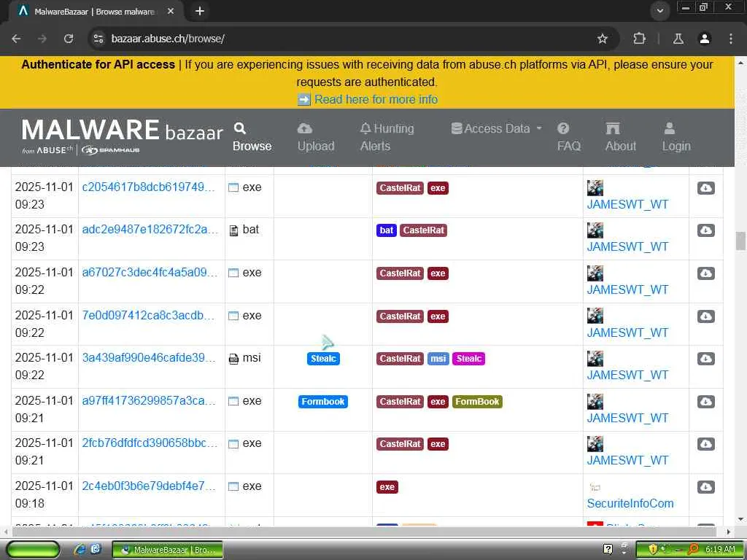747x560 pixels.
Task: Reload the page
Action: pos(69,39)
